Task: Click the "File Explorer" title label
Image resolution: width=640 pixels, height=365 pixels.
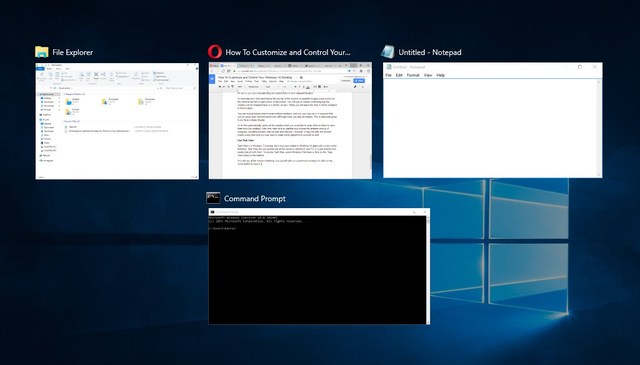Action: click(73, 52)
